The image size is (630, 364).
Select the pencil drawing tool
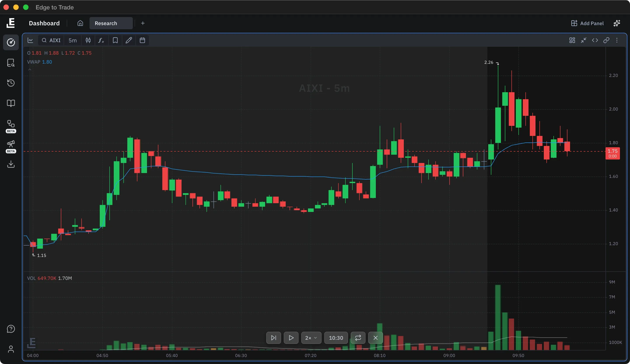coord(129,40)
